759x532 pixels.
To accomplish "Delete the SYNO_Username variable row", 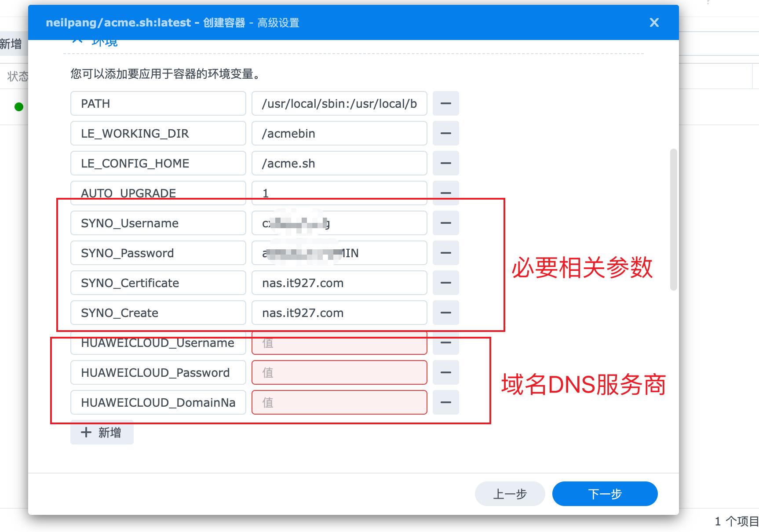I will (x=445, y=223).
